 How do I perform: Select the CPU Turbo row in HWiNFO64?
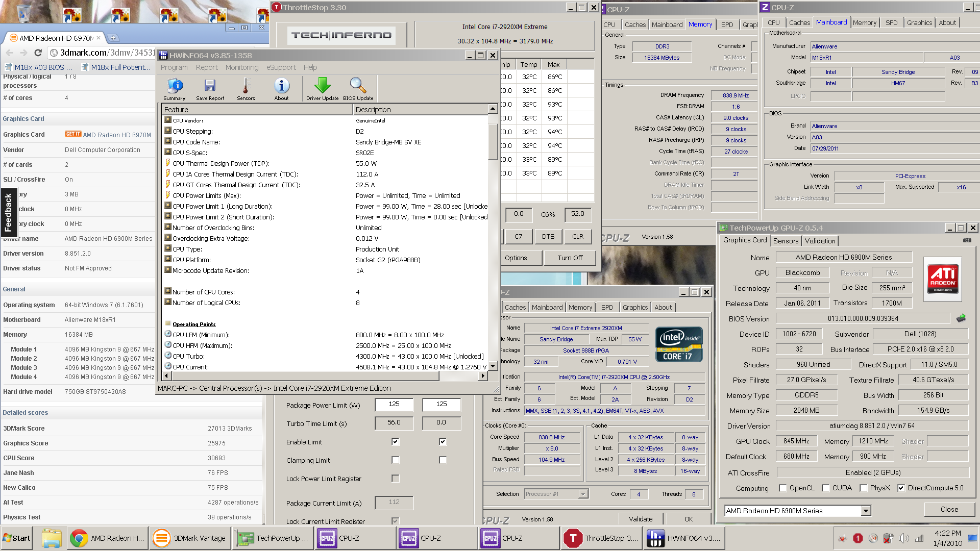325,356
